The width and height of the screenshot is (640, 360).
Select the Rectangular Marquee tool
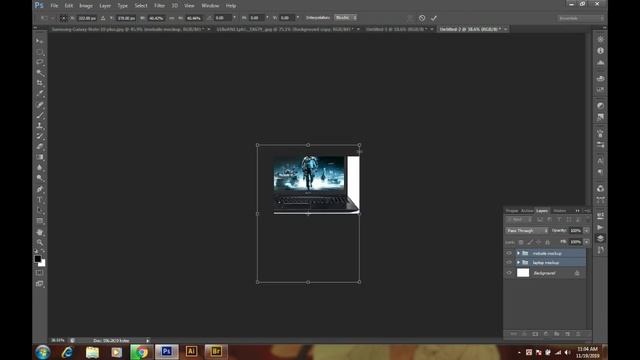[x=40, y=52]
